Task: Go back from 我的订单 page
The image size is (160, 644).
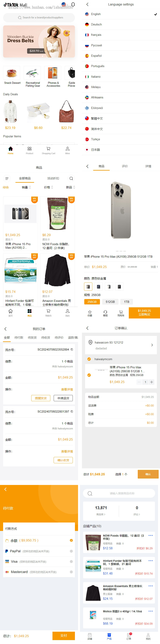Action: (x=5, y=329)
